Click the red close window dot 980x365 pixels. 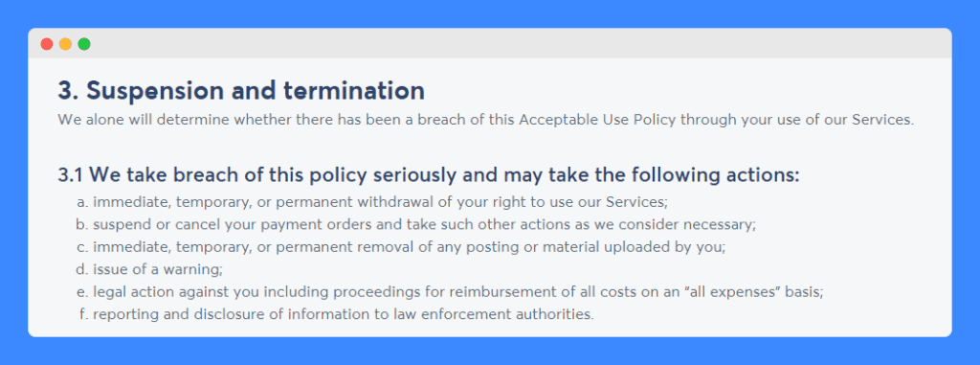(x=46, y=44)
